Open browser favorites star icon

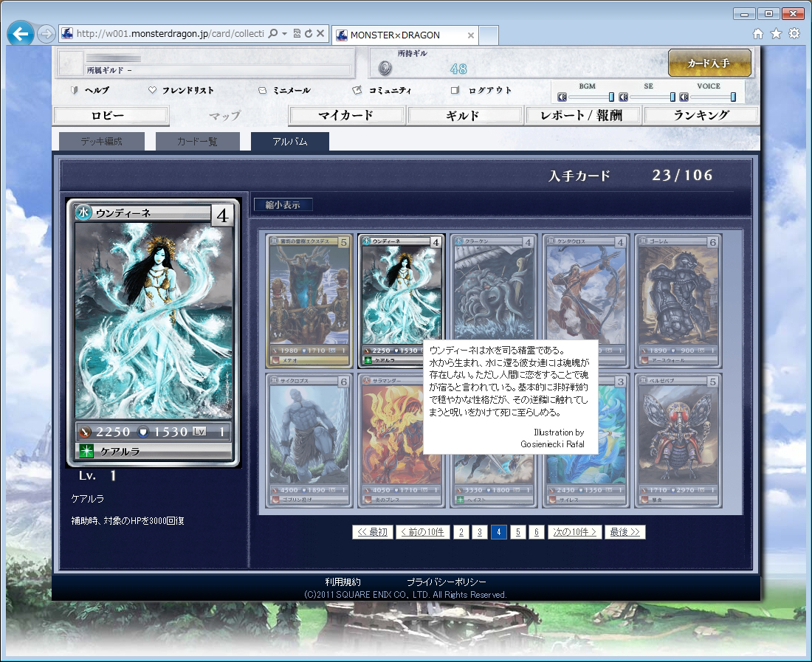[x=776, y=34]
